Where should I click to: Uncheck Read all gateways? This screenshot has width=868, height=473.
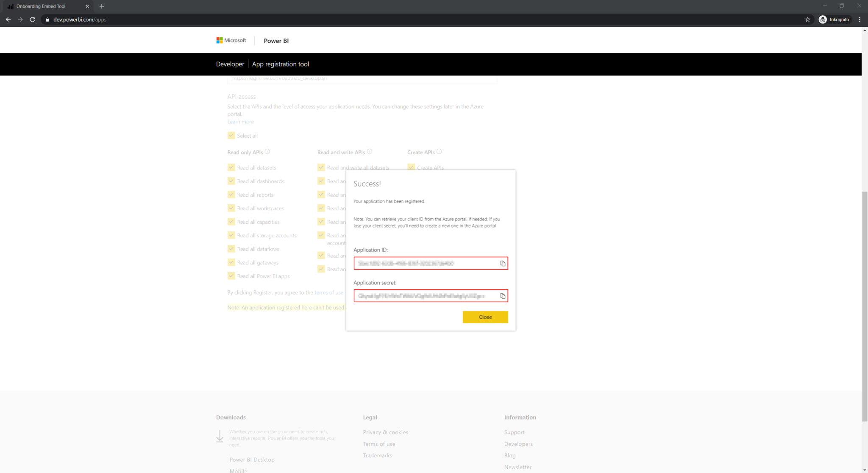click(231, 262)
